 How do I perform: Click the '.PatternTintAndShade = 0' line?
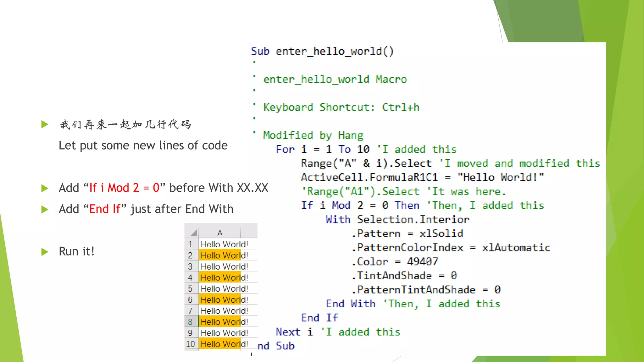point(426,290)
